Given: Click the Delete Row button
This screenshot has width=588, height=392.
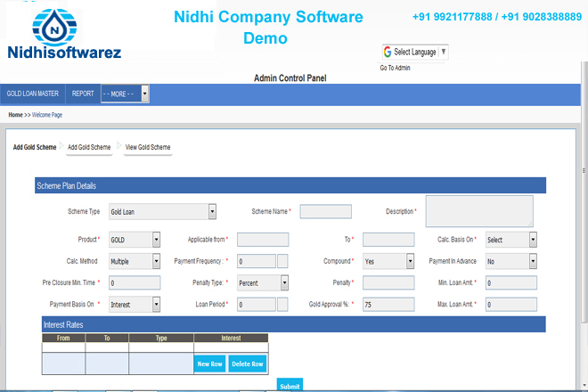Looking at the screenshot, I should 248,363.
